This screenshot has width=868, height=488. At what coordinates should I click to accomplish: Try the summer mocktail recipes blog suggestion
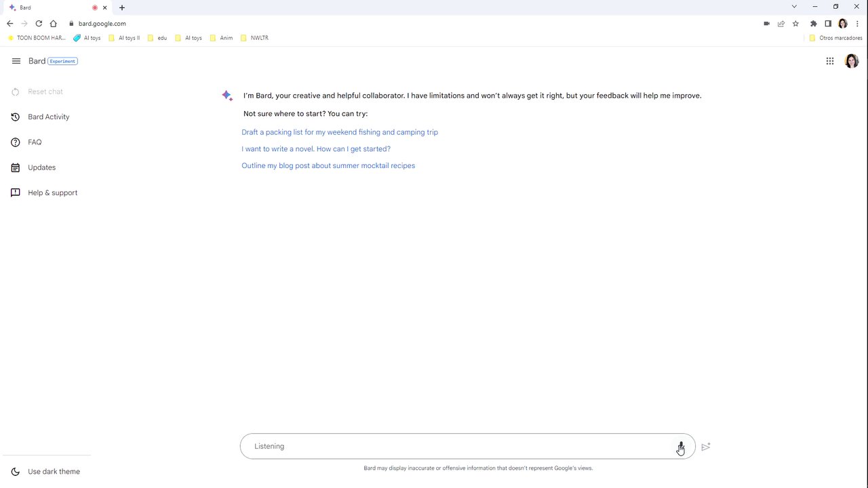click(328, 165)
